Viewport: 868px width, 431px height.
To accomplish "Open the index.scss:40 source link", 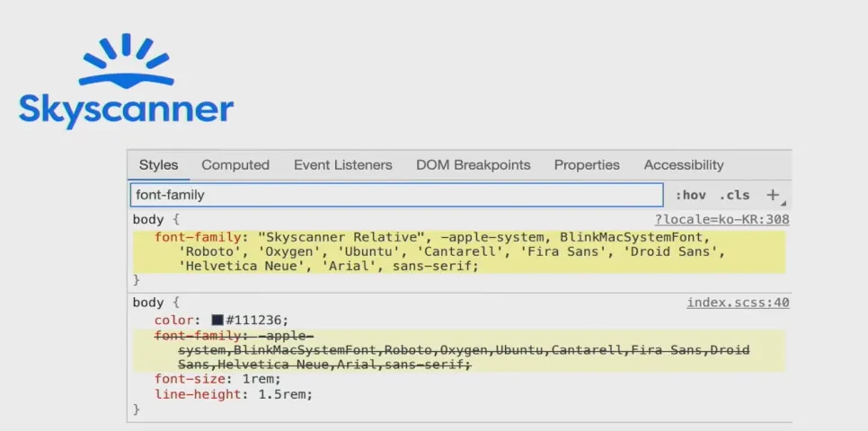I will point(738,303).
